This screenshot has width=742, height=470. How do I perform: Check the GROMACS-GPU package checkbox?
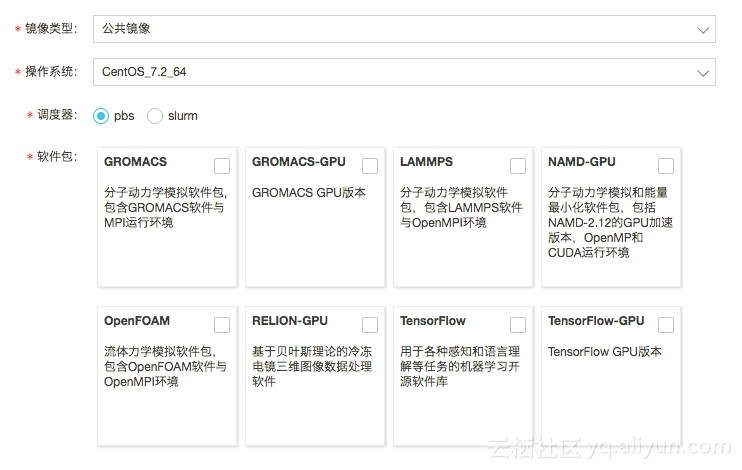point(370,166)
